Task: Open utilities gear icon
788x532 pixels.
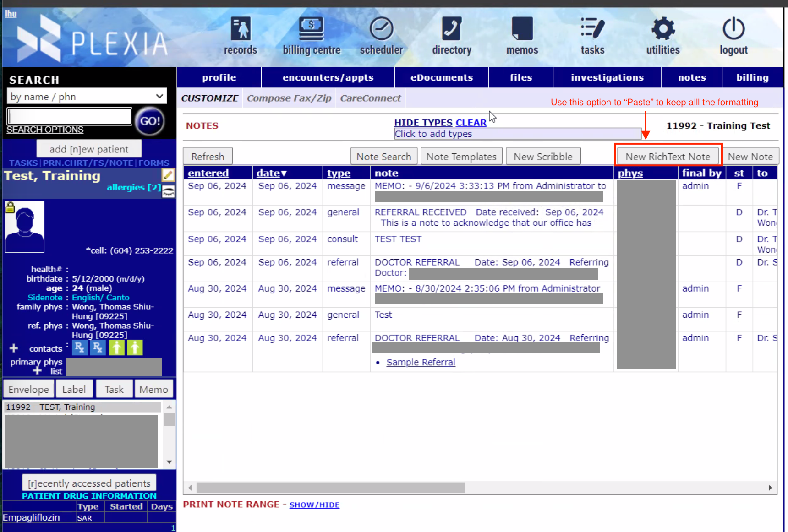Action: point(663,29)
